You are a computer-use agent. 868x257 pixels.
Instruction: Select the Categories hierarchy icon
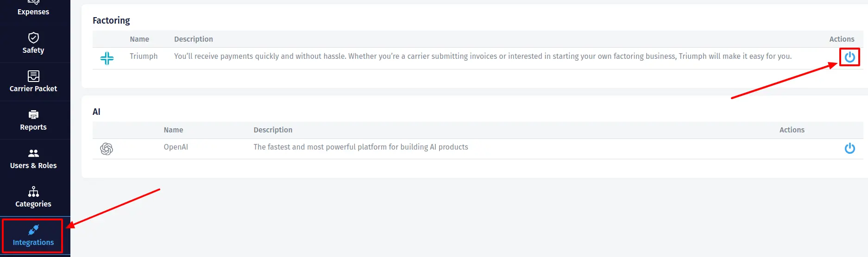33,191
